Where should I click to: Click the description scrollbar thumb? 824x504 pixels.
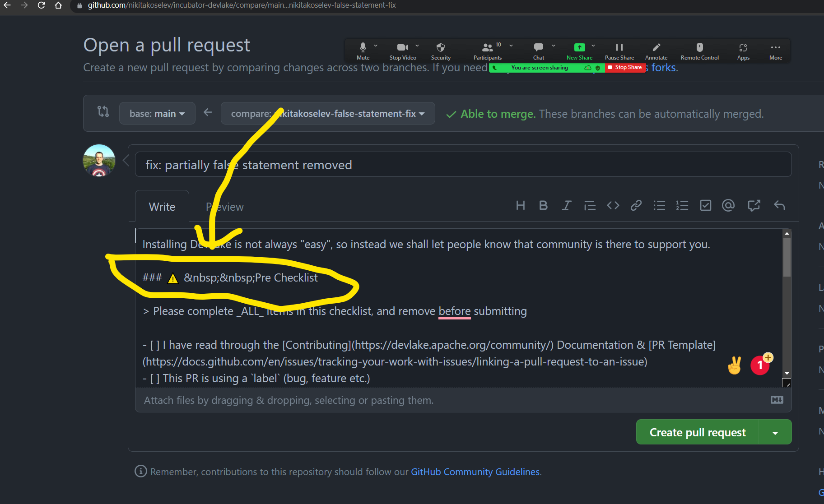coord(787,257)
